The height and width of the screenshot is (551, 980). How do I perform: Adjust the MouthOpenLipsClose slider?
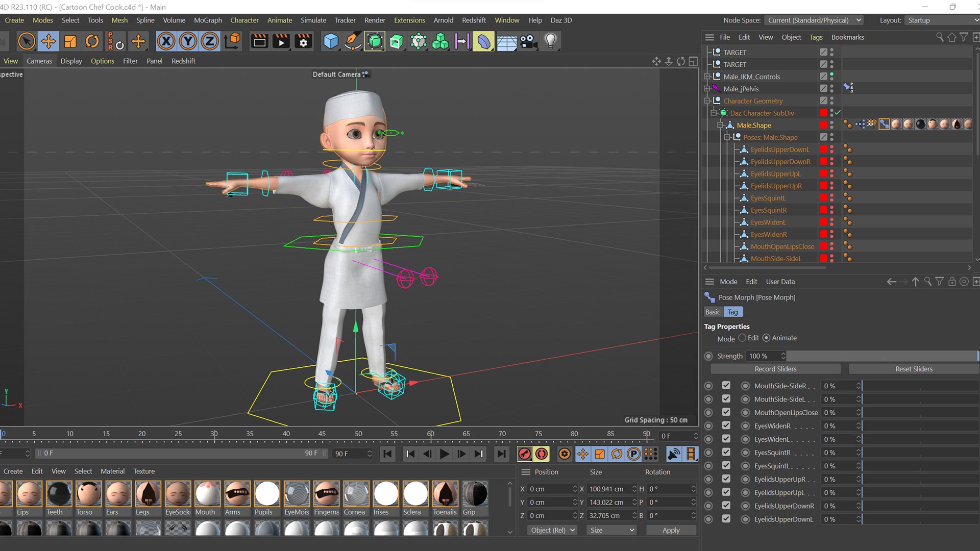[920, 412]
